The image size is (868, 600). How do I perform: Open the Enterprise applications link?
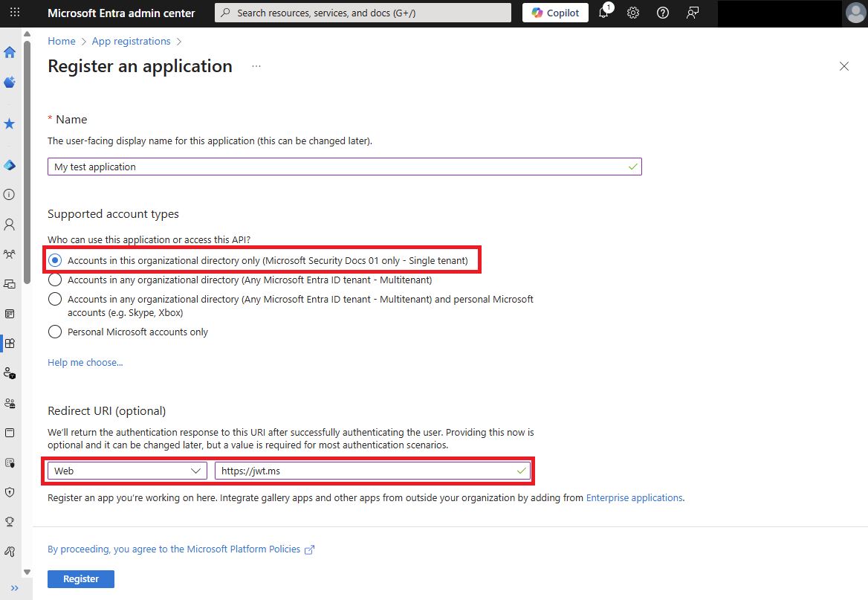tap(635, 497)
